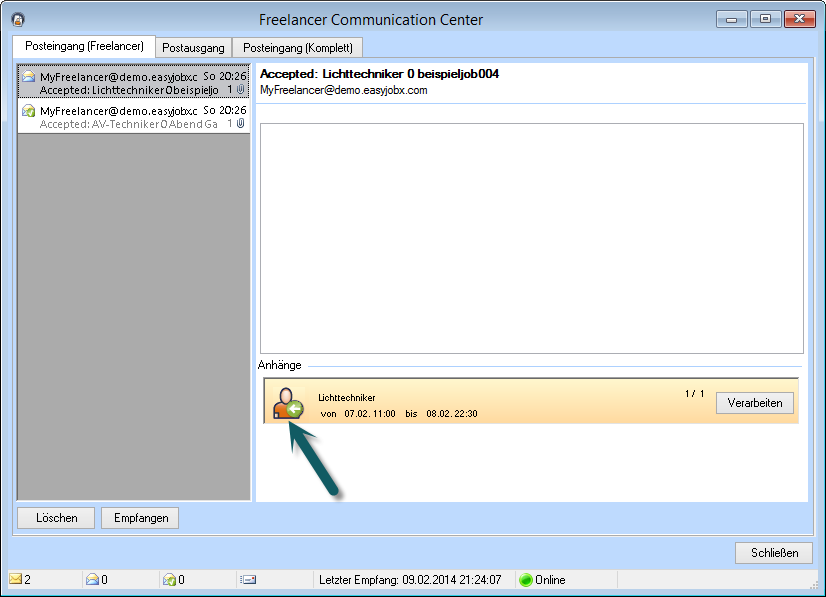This screenshot has width=826, height=597.
Task: Click the opened mail icon in status bar
Action: click(x=92, y=580)
